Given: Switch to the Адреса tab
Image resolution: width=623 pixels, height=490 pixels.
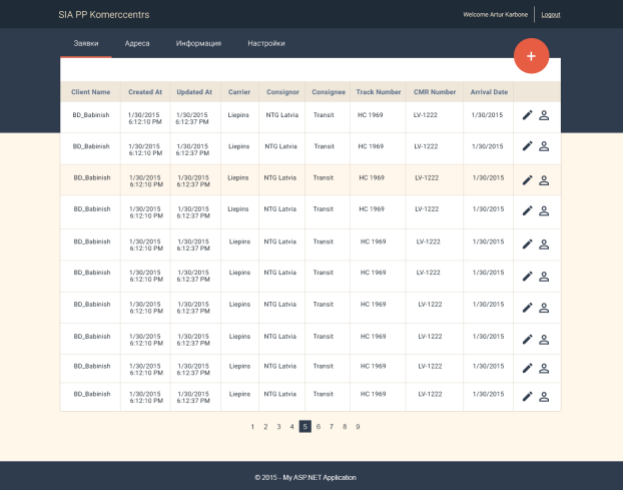Looking at the screenshot, I should 137,44.
